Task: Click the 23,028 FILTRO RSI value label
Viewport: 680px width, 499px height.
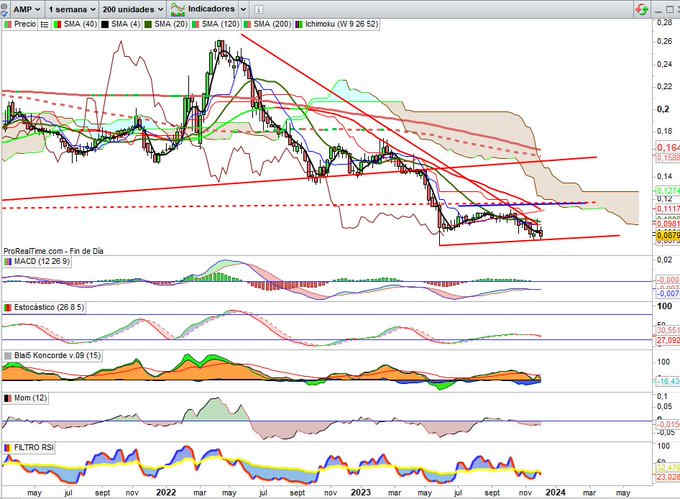Action: coord(668,477)
